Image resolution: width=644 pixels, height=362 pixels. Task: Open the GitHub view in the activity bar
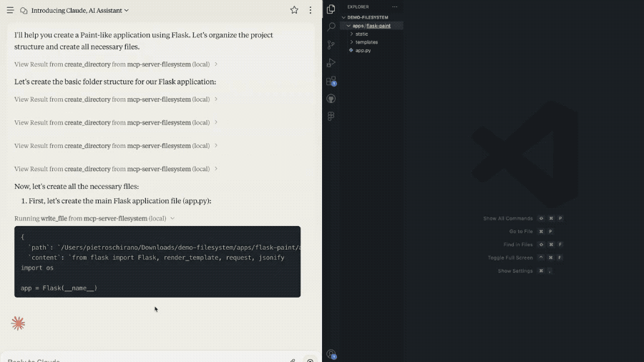[331, 99]
